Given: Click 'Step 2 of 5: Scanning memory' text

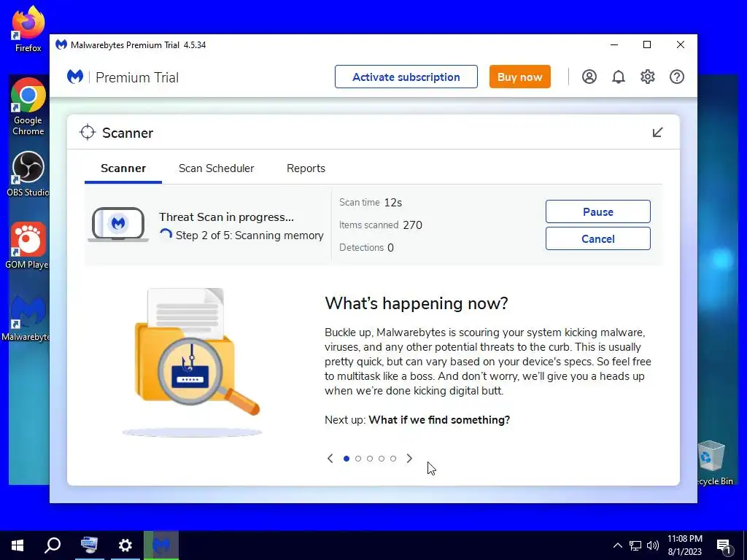Looking at the screenshot, I should point(249,236).
